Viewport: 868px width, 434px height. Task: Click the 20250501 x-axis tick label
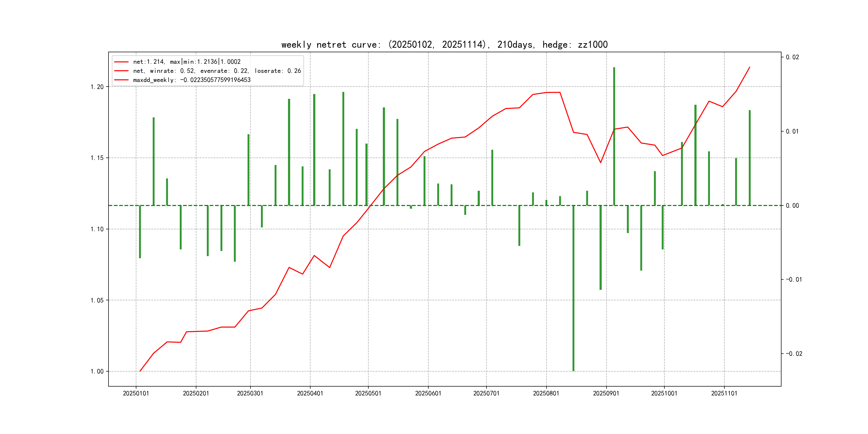point(368,393)
